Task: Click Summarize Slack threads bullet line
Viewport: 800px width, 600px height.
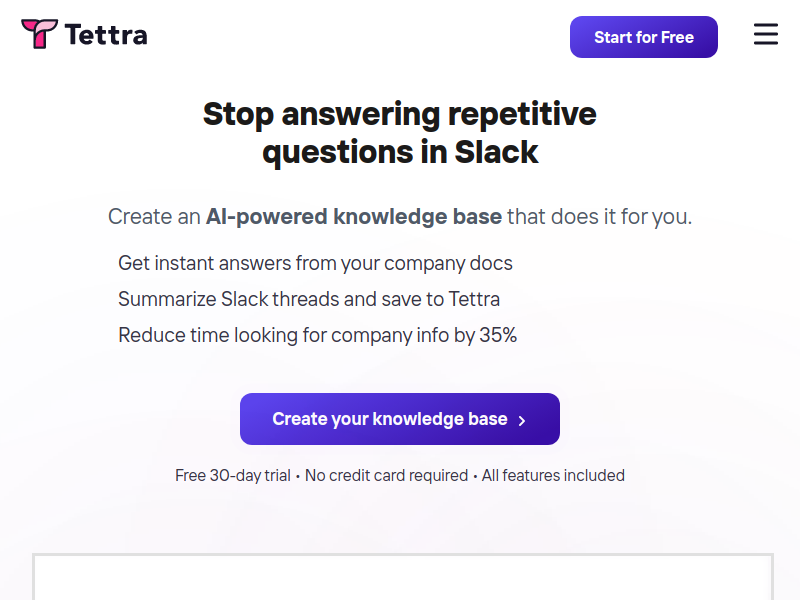Action: click(x=309, y=299)
